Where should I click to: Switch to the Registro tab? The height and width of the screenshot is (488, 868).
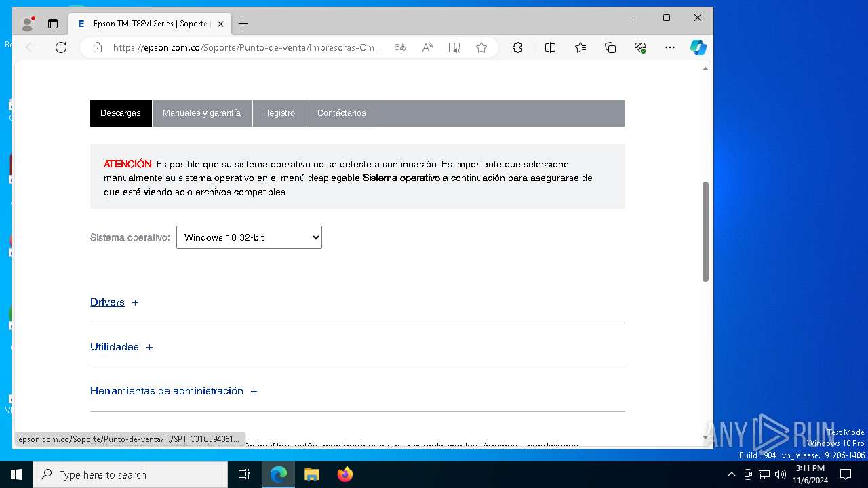click(x=279, y=113)
